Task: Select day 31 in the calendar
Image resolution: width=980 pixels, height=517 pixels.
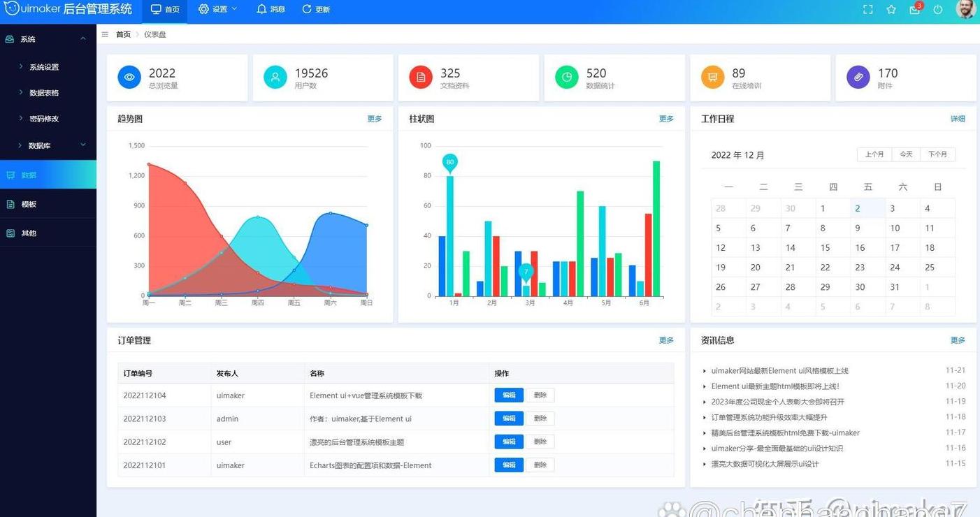Action: point(902,286)
